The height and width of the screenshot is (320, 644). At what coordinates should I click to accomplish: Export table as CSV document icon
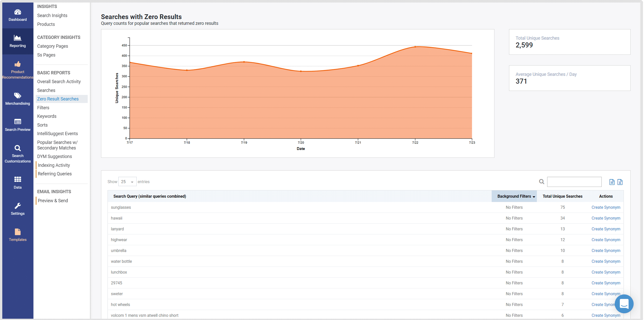[612, 182]
